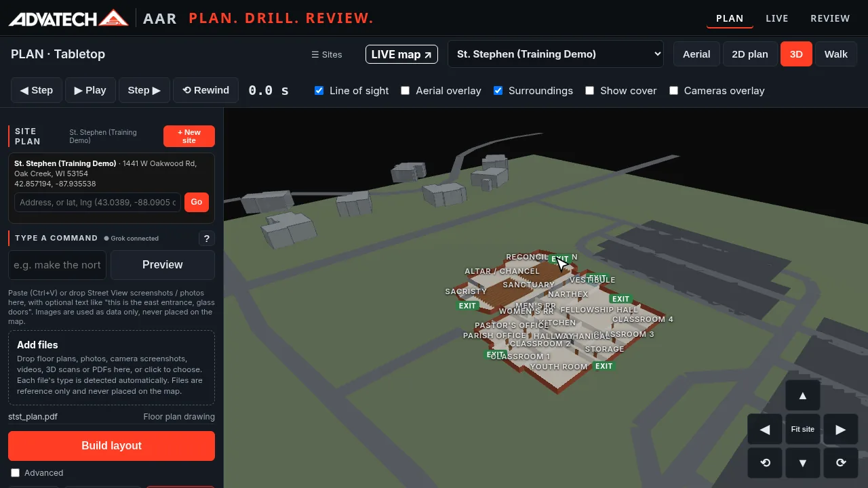Click the EXIT marker above Fellowship Hall
The image size is (868, 488).
point(620,299)
